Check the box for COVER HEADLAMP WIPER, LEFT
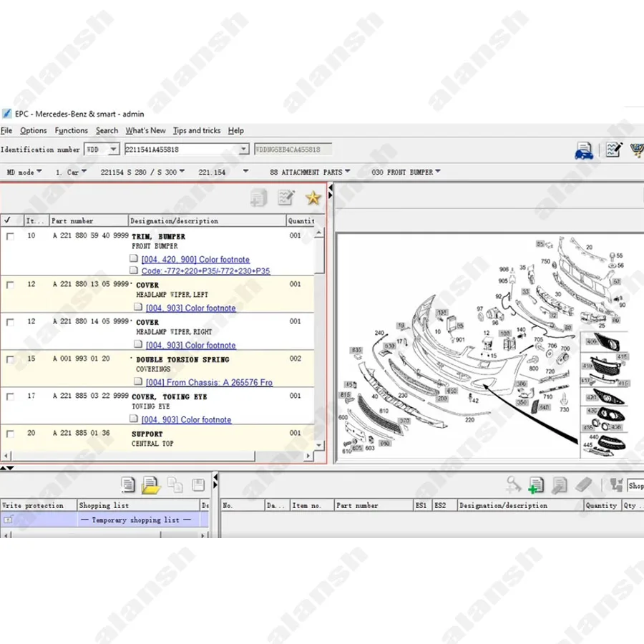Viewport: 644px width, 644px height. click(x=10, y=285)
